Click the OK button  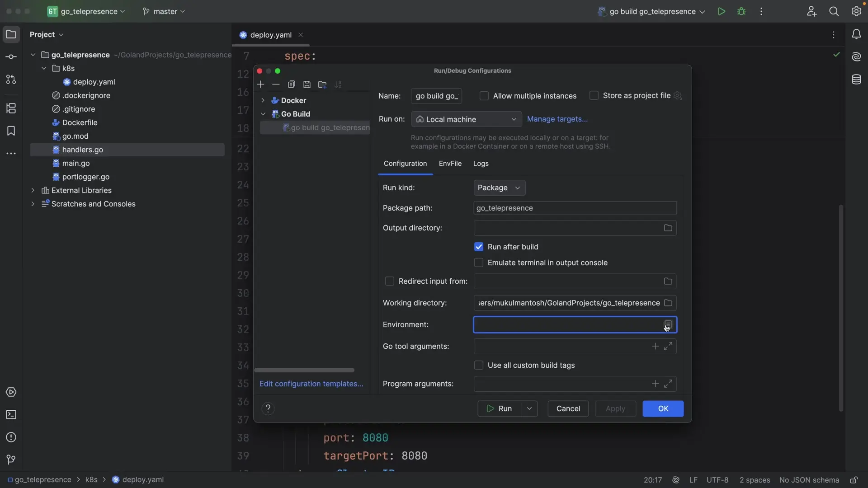coord(663,408)
